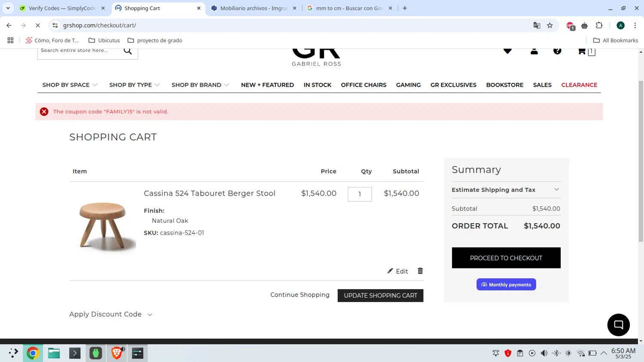Expand the Shop By Type menu
The image size is (644, 362).
click(x=134, y=85)
